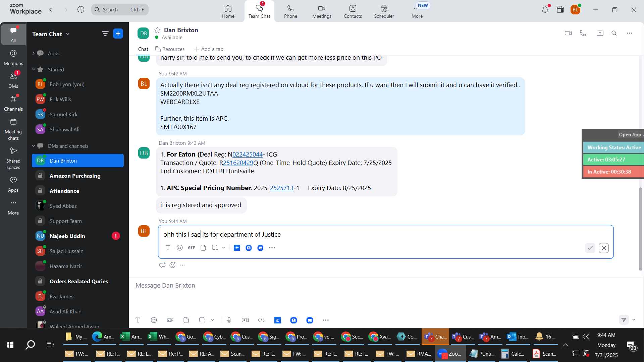
Task: Open quote link 251620429
Action: [x=238, y=163]
